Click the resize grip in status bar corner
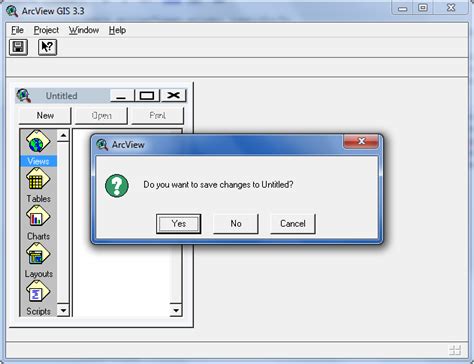474x364 pixels. (x=455, y=350)
